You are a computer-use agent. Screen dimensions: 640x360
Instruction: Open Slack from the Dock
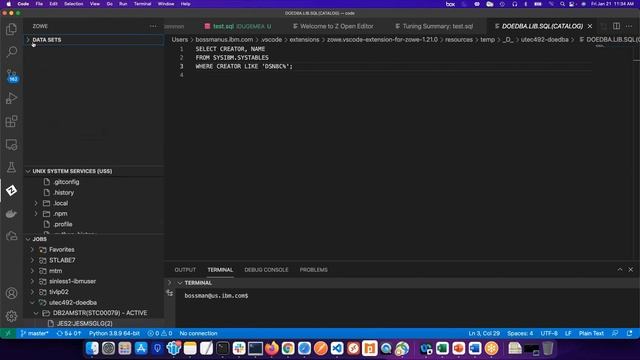coord(239,348)
